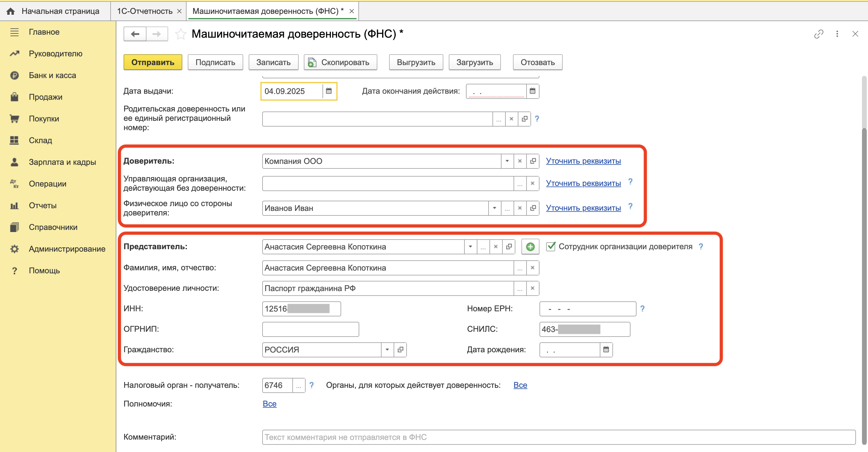This screenshot has width=868, height=452.
Task: Click the yellow Отправить button
Action: (153, 62)
